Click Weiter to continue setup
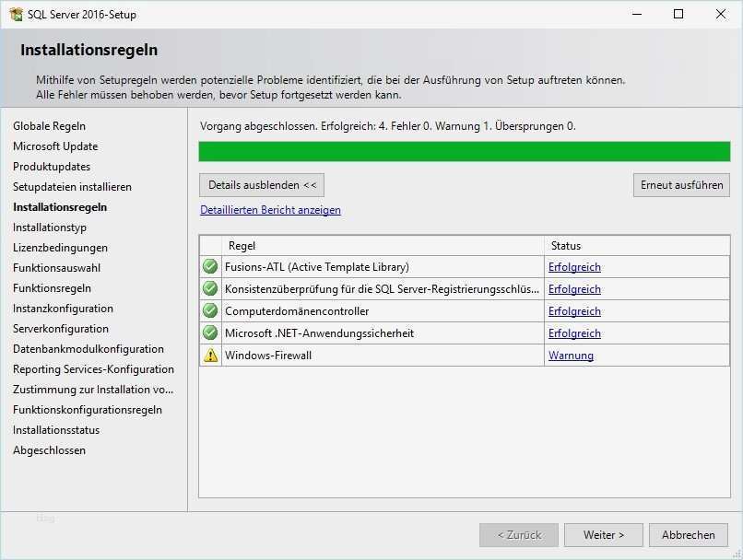Viewport: 743px width, 560px height. pyautogui.click(x=603, y=535)
